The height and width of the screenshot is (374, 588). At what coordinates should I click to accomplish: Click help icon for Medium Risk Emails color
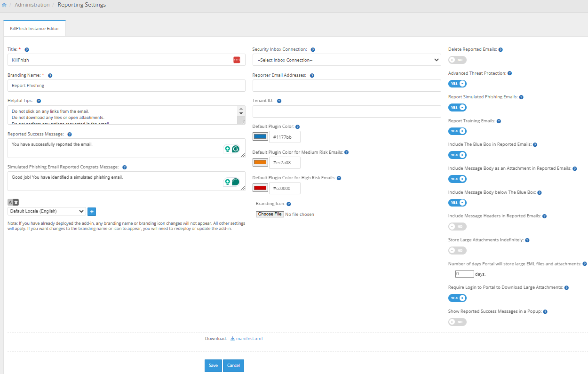(346, 152)
